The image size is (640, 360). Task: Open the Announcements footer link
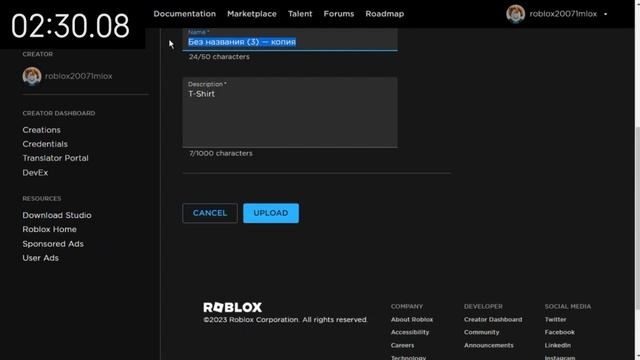pyautogui.click(x=489, y=345)
